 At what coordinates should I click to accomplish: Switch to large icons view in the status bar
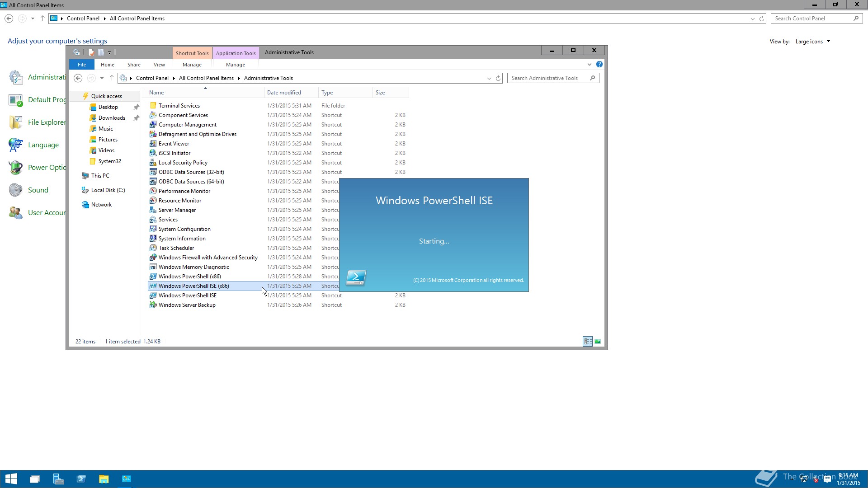click(x=598, y=342)
